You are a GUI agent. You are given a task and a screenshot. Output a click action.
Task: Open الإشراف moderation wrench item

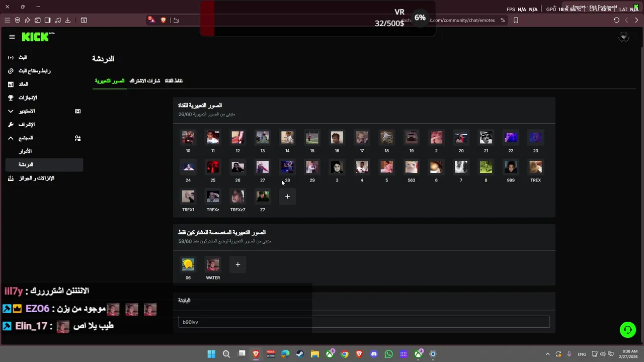click(44, 125)
